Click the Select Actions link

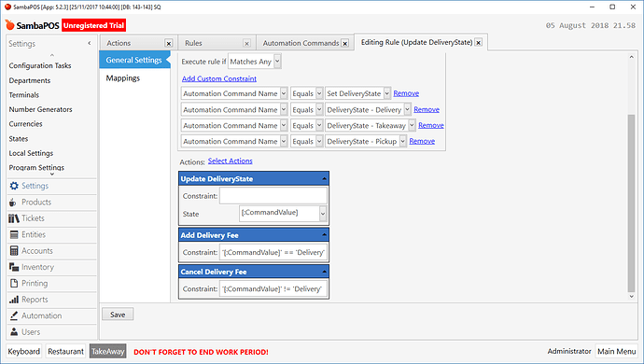(x=230, y=161)
